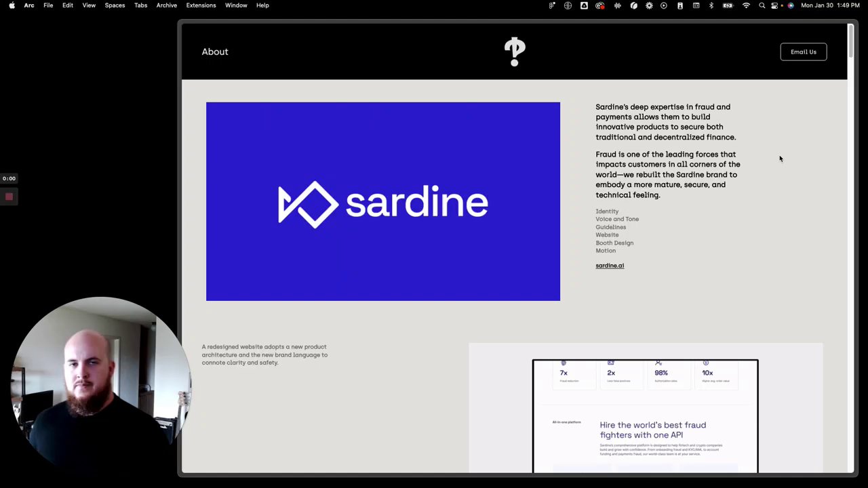Image resolution: width=868 pixels, height=488 pixels.
Task: Open the Arc application menu
Action: pos(29,5)
